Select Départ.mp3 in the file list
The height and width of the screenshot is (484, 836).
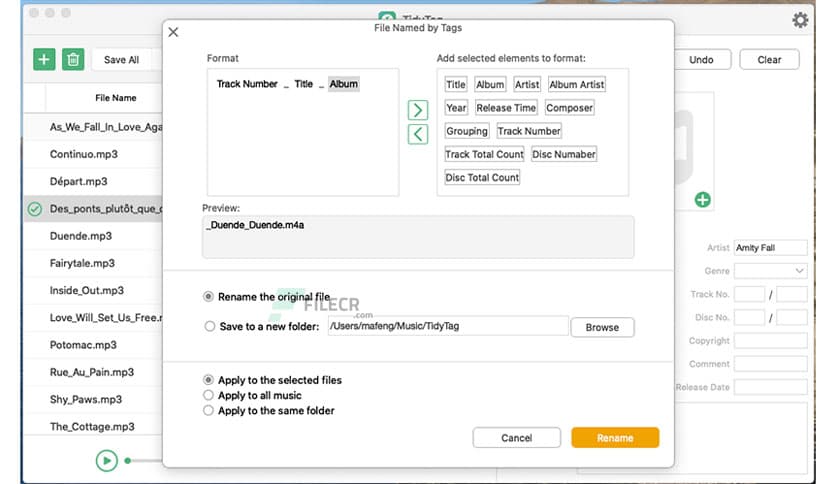coord(93,182)
